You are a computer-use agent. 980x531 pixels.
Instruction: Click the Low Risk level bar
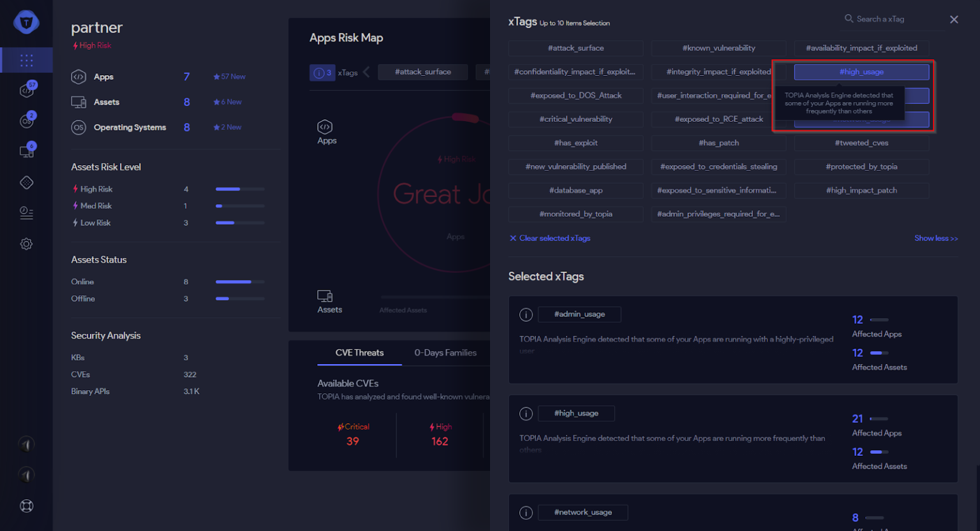point(240,223)
